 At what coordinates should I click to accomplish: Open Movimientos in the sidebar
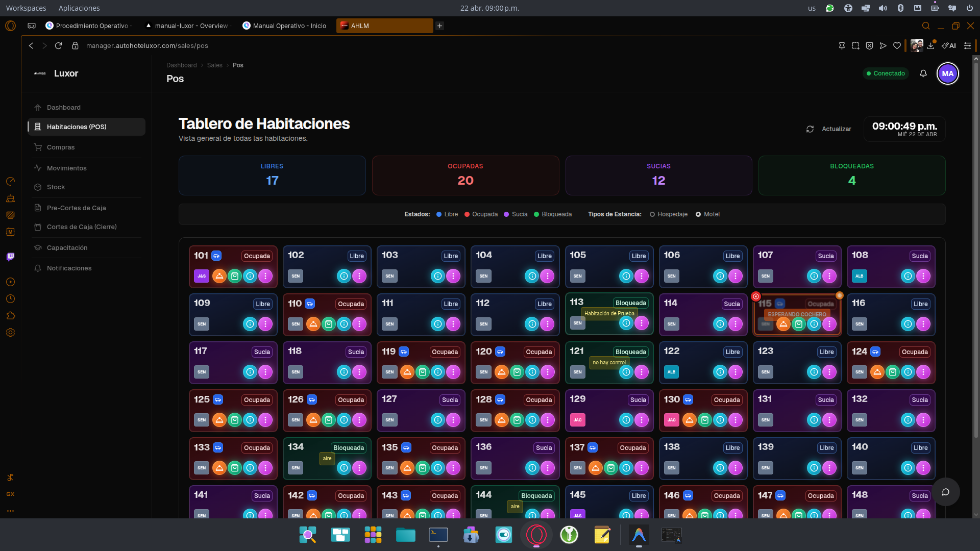click(87, 168)
